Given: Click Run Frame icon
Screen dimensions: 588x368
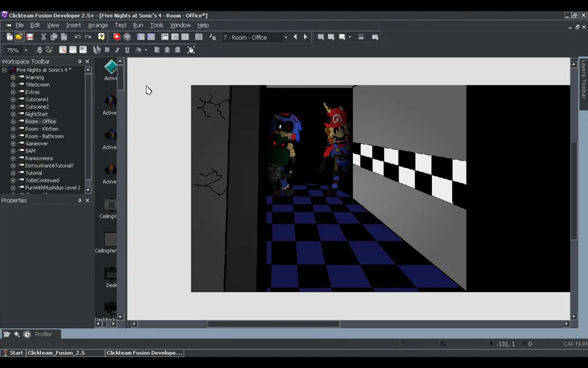Looking at the screenshot, I should pyautogui.click(x=342, y=37).
